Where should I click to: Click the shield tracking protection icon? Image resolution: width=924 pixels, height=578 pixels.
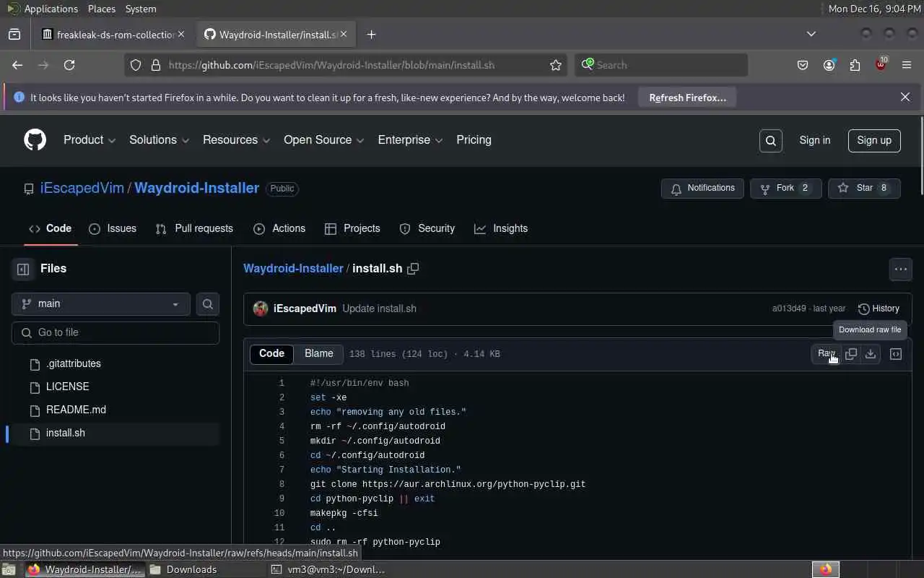(136, 65)
